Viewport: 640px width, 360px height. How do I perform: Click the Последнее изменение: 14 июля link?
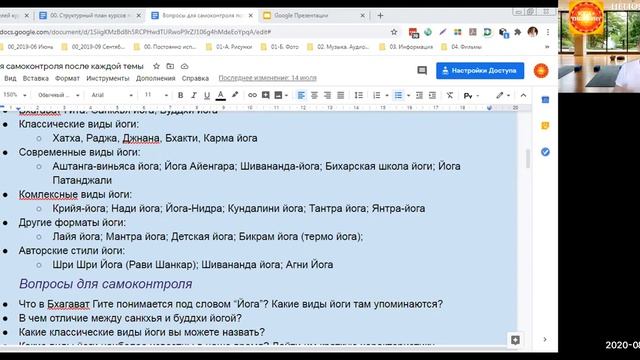click(267, 78)
